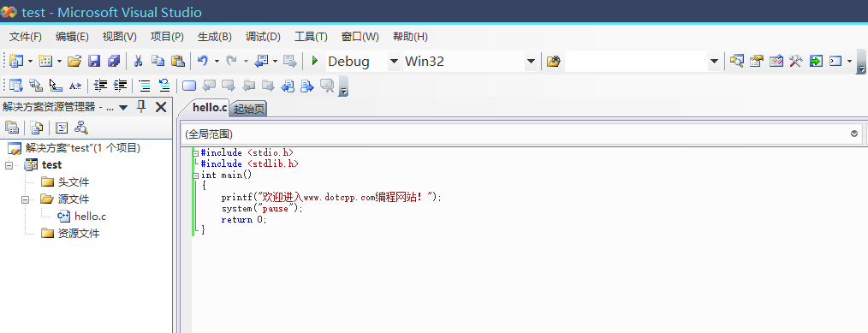Open the New Project dropdown arrow
868x333 pixels.
(x=31, y=62)
